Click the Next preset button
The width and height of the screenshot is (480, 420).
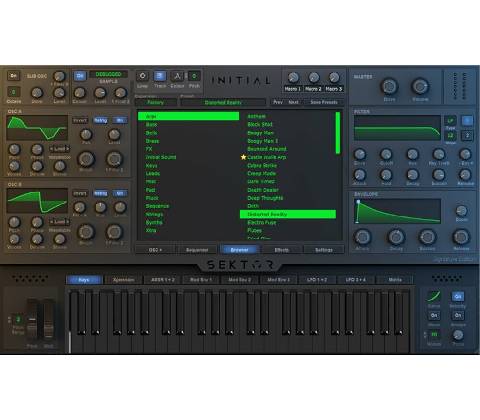(293, 102)
